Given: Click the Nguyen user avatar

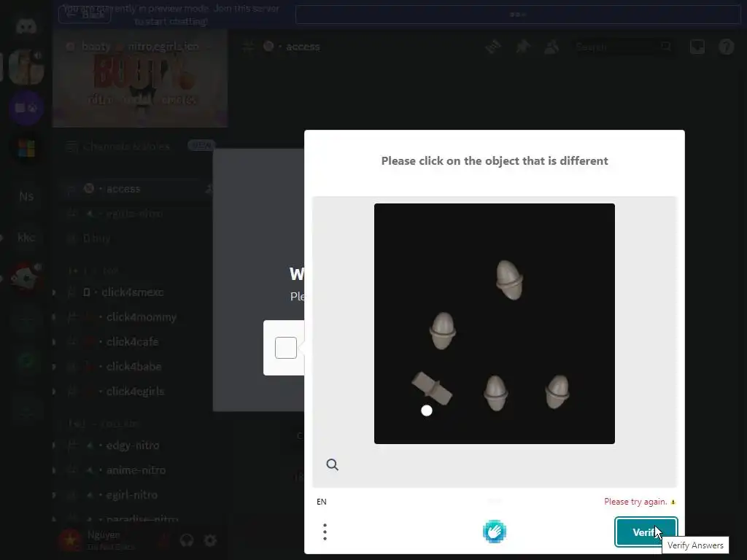Looking at the screenshot, I should (70, 540).
